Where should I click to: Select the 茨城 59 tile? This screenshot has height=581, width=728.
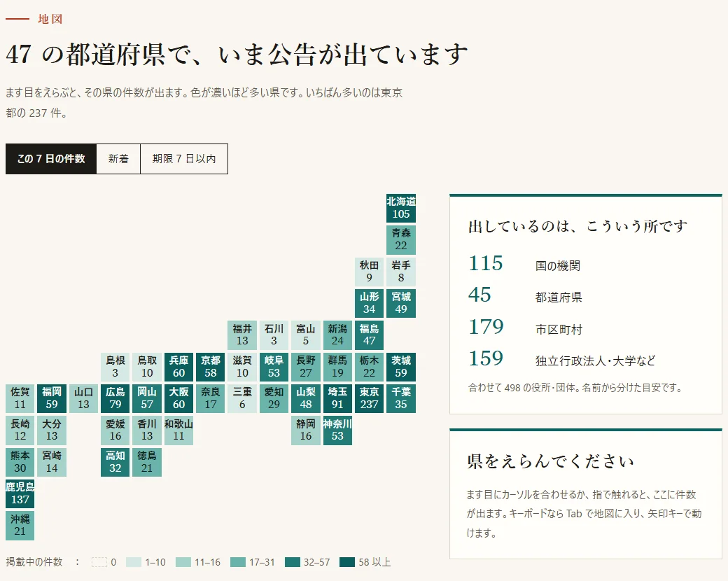[401, 367]
